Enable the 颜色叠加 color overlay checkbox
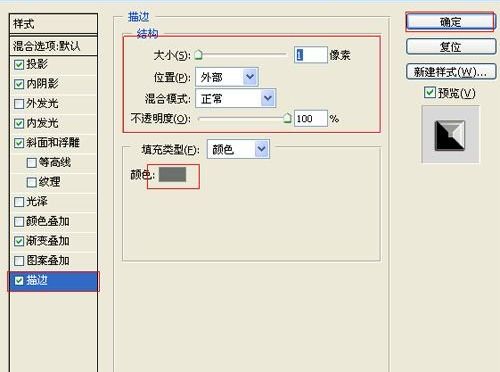 19,221
